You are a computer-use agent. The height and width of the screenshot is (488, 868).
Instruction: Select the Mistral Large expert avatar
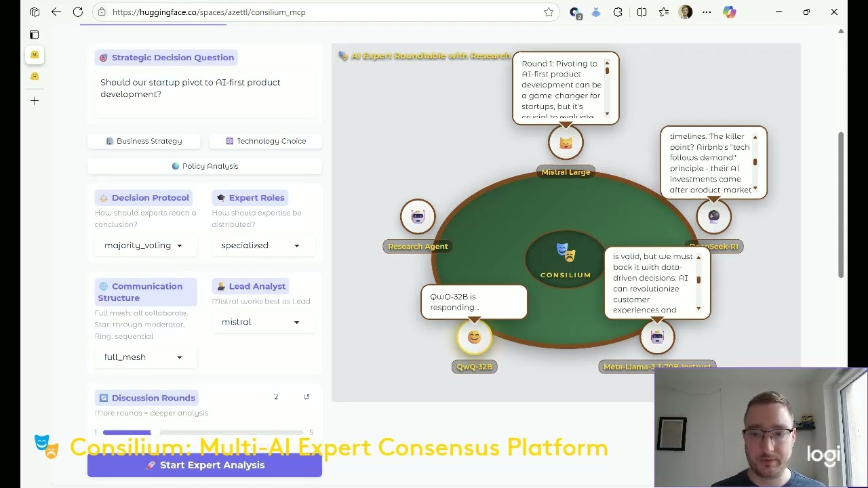[x=566, y=143]
